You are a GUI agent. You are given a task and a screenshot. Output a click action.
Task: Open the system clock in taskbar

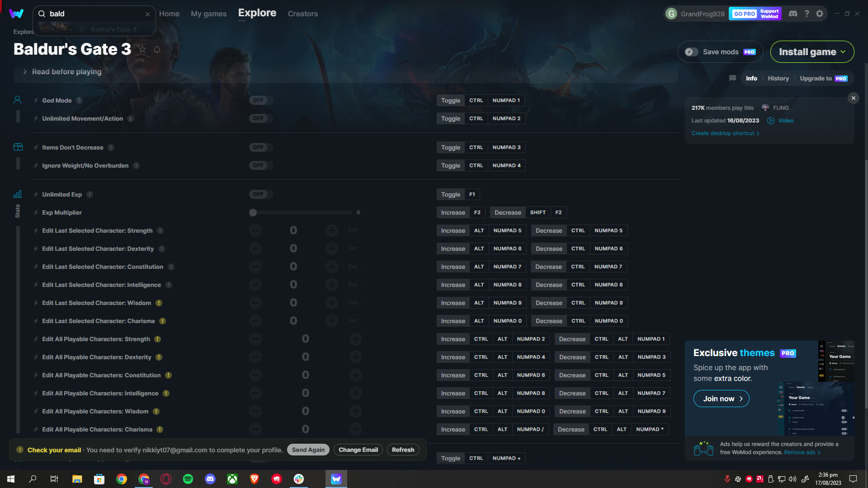click(x=828, y=479)
